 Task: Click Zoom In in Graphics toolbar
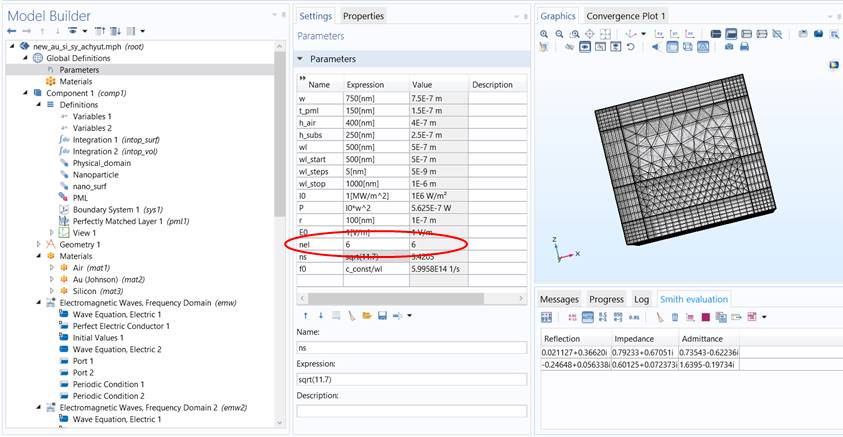(545, 34)
